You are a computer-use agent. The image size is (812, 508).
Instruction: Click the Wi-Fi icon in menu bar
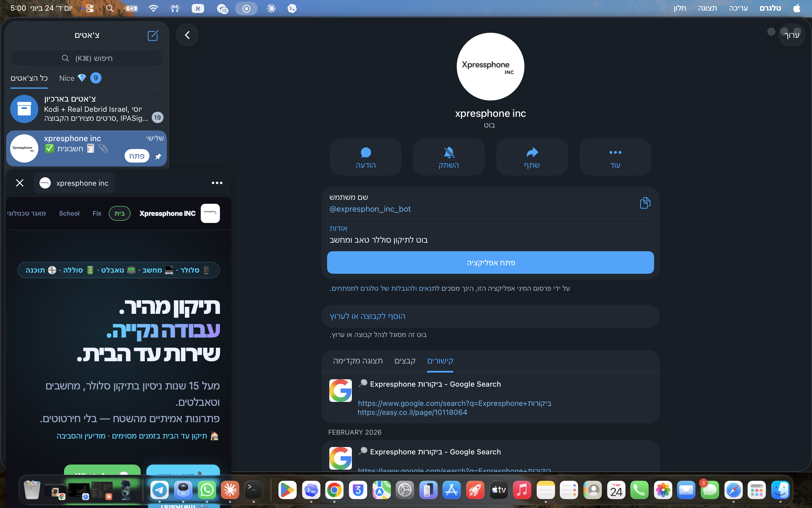click(153, 8)
